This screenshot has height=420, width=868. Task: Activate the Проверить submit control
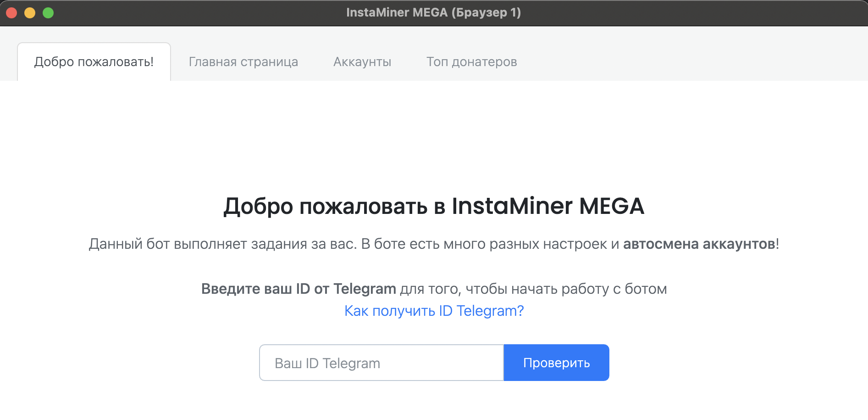pos(556,362)
